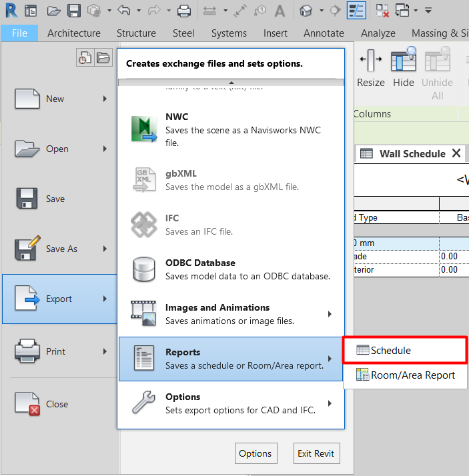Click the Recent Documents icon
469x476 pixels.
click(x=85, y=57)
